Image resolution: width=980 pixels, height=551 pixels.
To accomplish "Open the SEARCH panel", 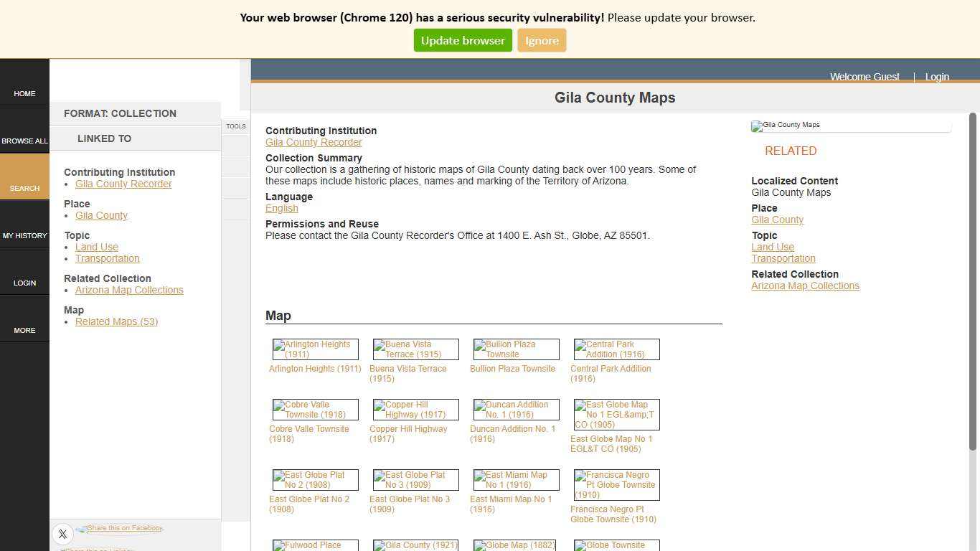I will (x=24, y=188).
